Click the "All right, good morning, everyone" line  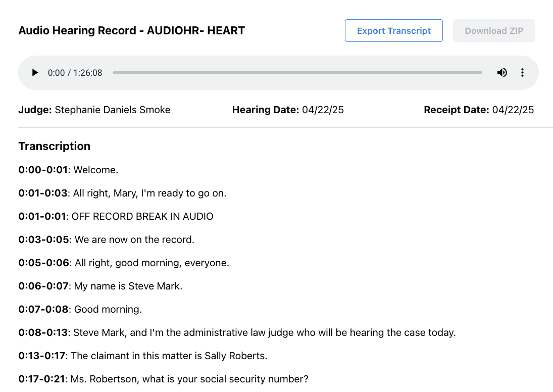[152, 263]
